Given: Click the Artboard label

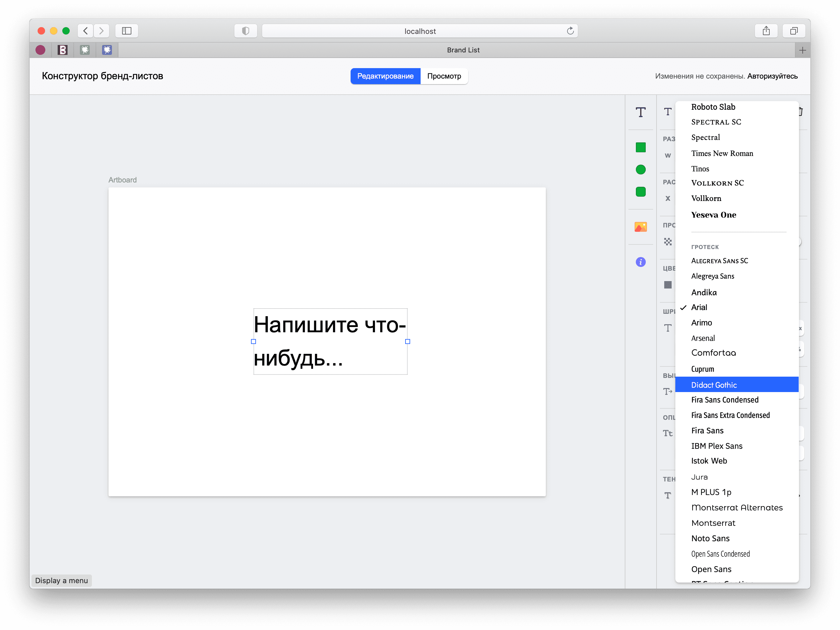Looking at the screenshot, I should (x=122, y=180).
